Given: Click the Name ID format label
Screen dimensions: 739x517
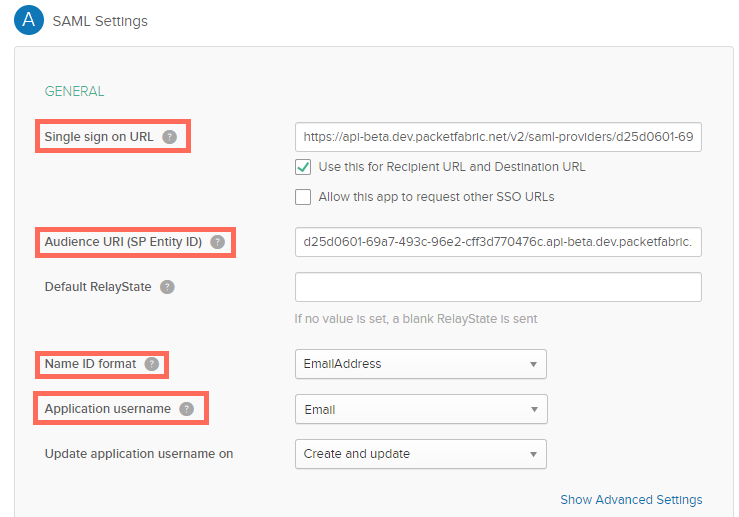Looking at the screenshot, I should click(x=90, y=364).
